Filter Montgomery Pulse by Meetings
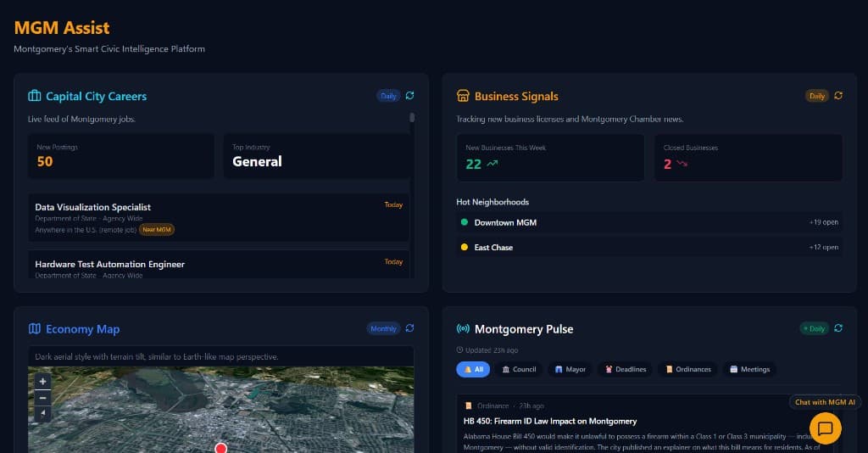Image resolution: width=868 pixels, height=453 pixels. (x=749, y=369)
